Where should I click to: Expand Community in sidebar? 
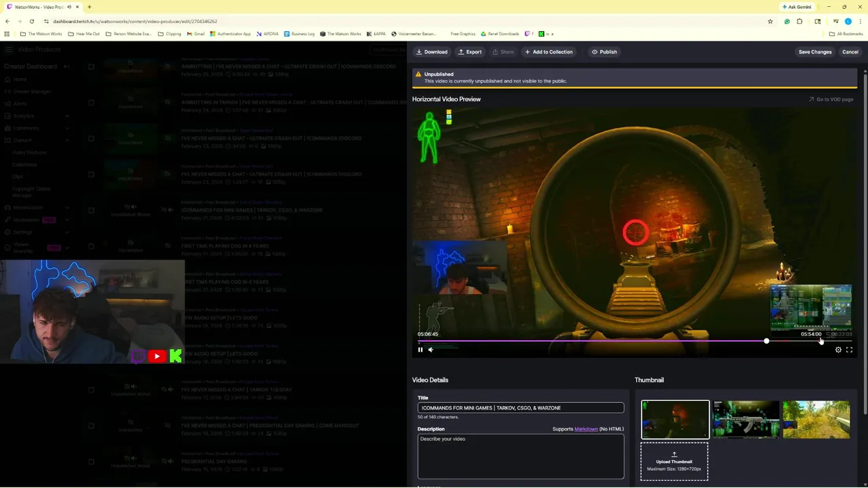tap(66, 128)
